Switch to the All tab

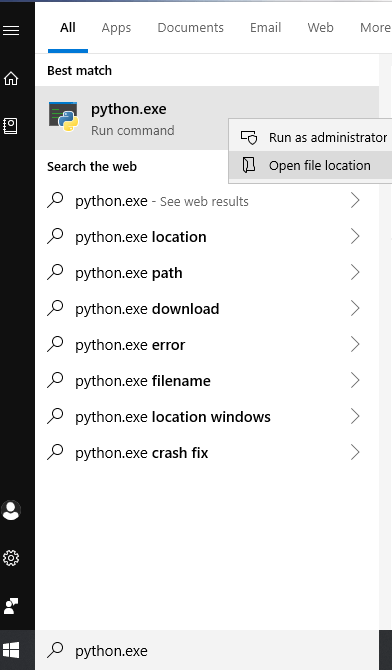point(68,28)
